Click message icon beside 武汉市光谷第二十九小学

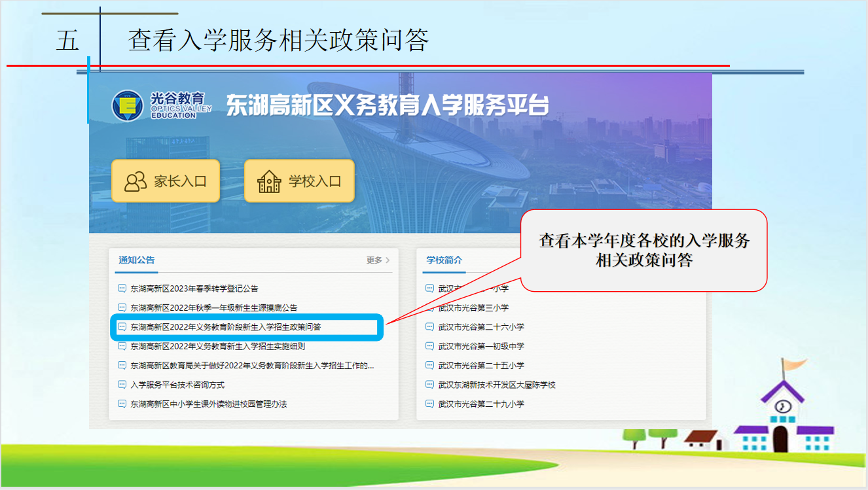click(429, 404)
